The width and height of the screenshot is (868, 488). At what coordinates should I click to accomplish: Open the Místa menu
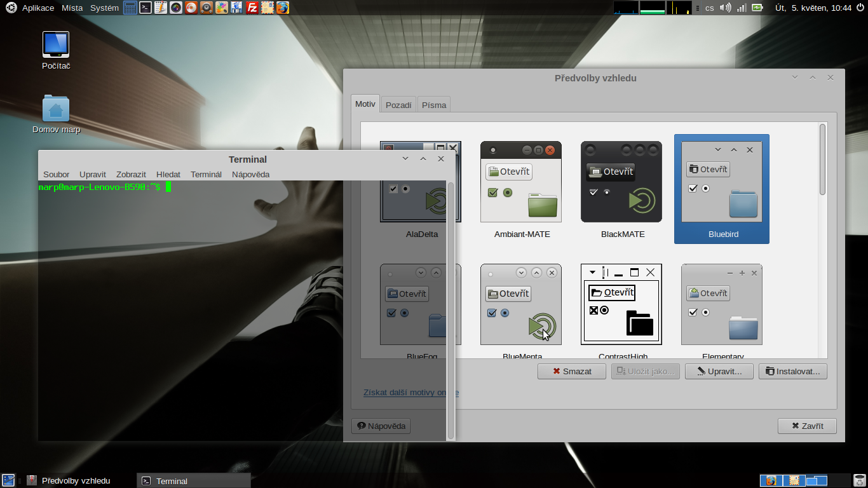[72, 8]
